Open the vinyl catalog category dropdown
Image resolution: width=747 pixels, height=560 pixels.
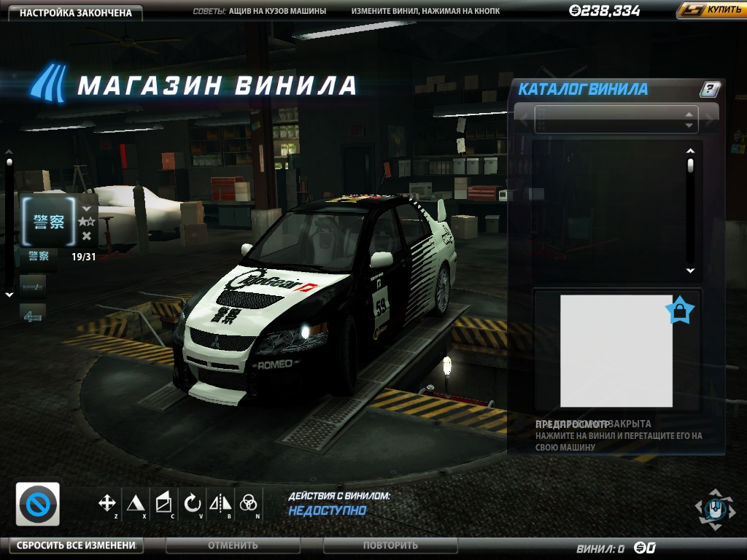point(616,119)
